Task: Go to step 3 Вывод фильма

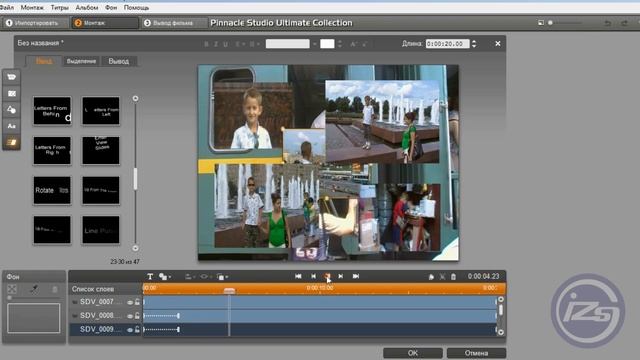Action: click(x=173, y=23)
